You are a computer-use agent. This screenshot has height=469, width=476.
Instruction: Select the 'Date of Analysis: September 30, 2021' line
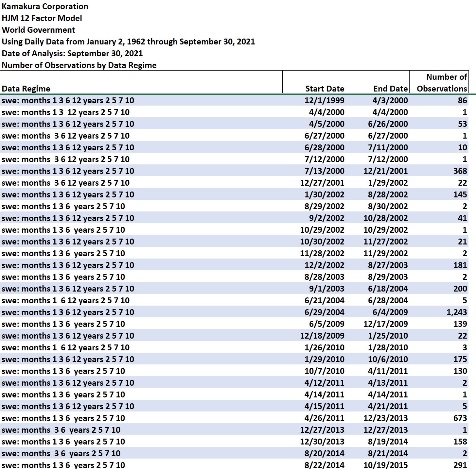click(72, 53)
